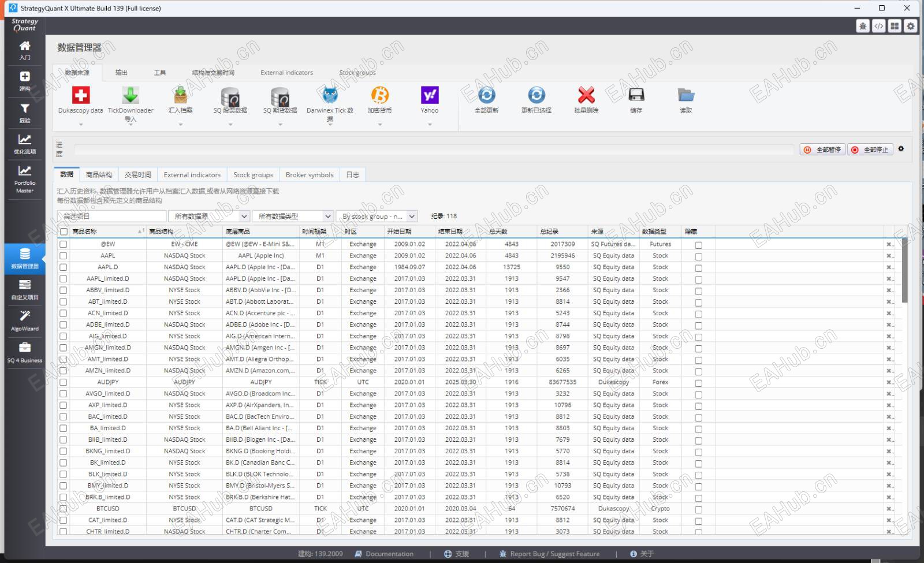This screenshot has width=924, height=563.
Task: Switch to the Broker symbols tab
Action: point(310,175)
